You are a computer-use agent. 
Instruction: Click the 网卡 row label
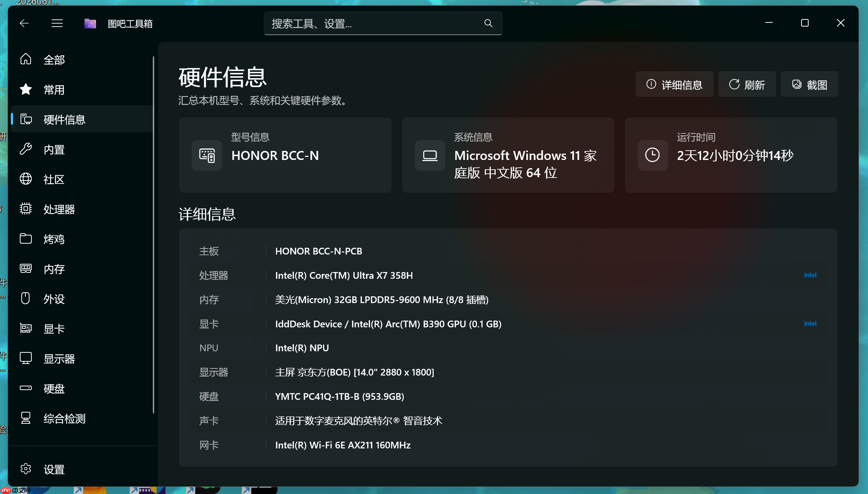point(209,445)
